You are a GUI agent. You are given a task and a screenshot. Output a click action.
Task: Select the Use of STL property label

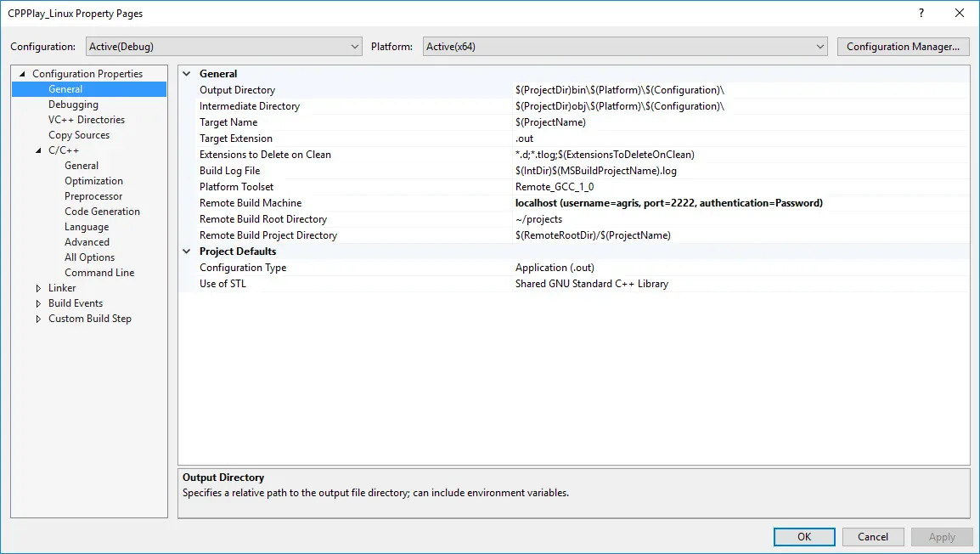click(222, 284)
